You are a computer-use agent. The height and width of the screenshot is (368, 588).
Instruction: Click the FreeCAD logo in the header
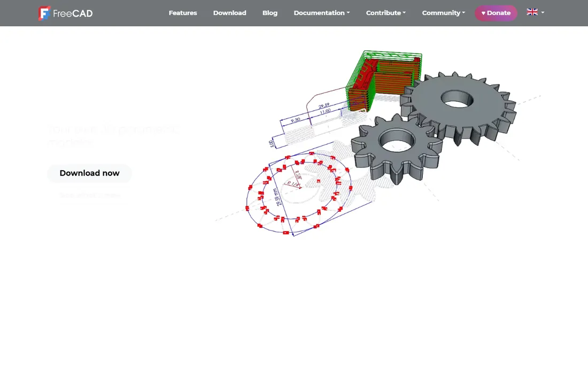(x=65, y=13)
